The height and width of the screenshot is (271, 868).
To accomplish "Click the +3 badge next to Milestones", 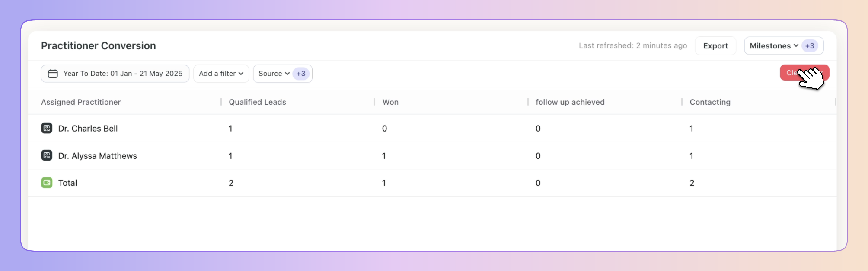I will [x=810, y=46].
